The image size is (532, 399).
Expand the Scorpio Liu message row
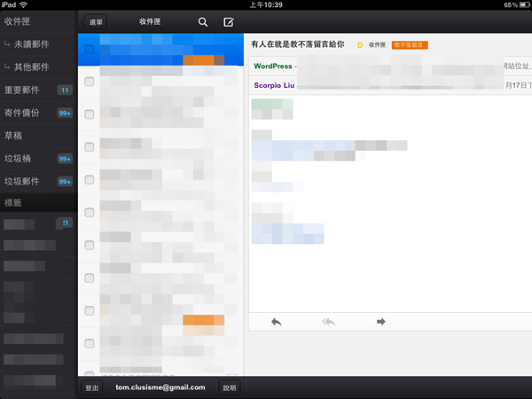[x=275, y=86]
